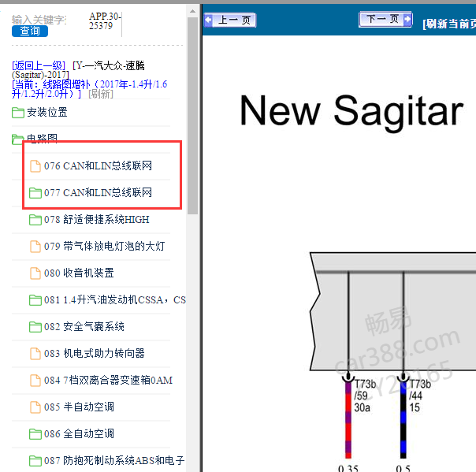This screenshot has width=476, height=472.
Task: Click the 电路图 open folder icon
Action: click(18, 139)
